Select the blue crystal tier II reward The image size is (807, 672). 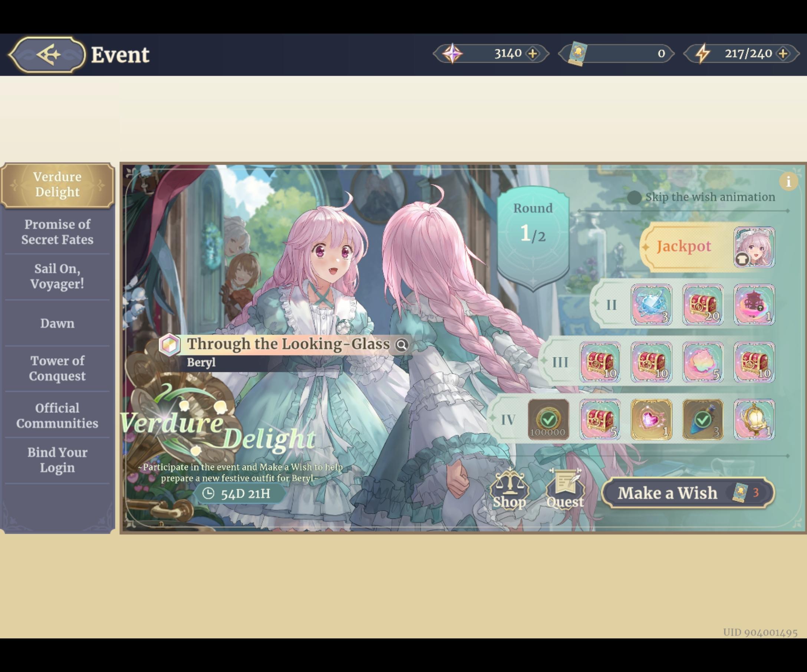(x=651, y=305)
